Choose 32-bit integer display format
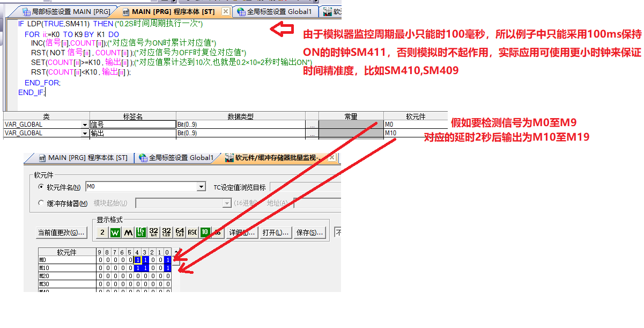The width and height of the screenshot is (644, 328). tap(153, 232)
